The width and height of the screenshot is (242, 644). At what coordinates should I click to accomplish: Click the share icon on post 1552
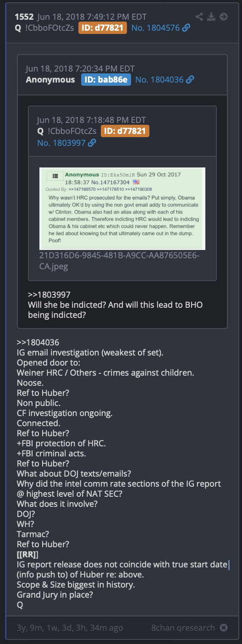[199, 17]
